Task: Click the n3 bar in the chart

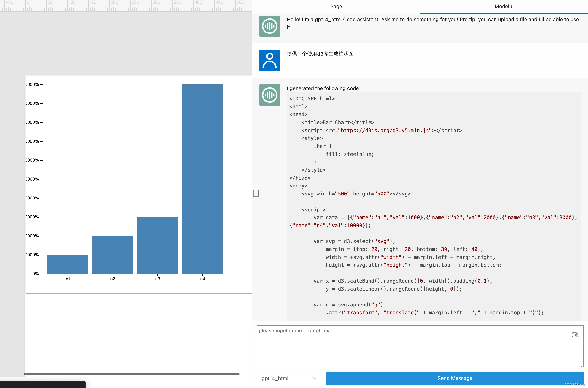Action: (157, 245)
